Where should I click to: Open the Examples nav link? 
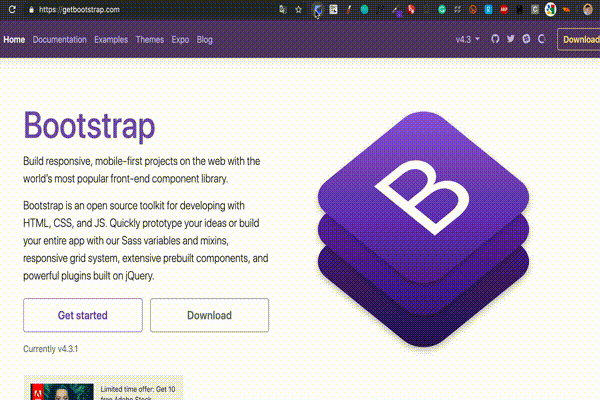[x=111, y=39]
